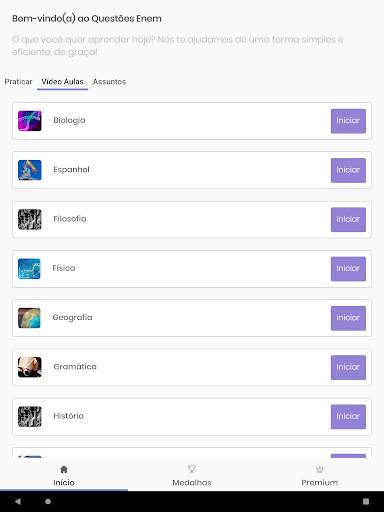Viewport: 384px width, 512px height.
Task: Start Biologia with its Iniciar button
Action: click(348, 121)
